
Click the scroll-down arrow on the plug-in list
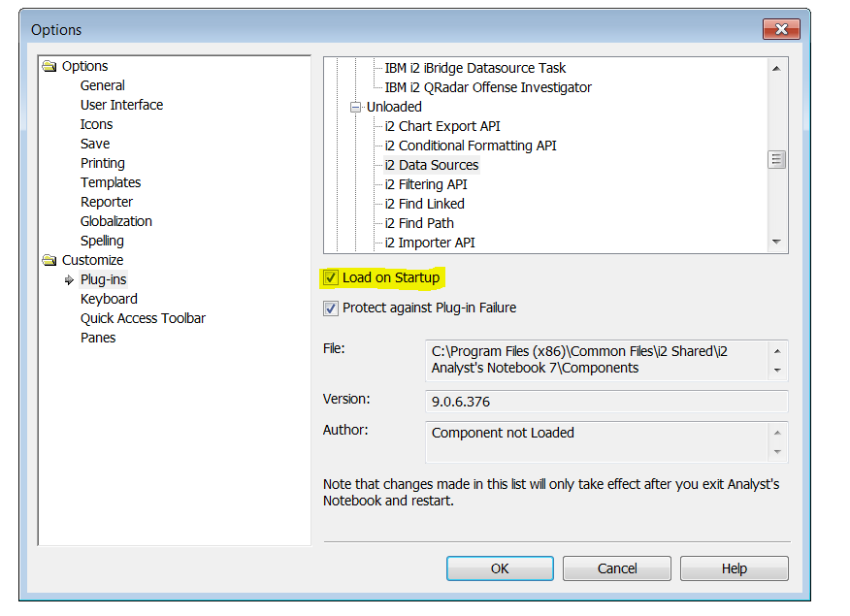(x=777, y=242)
